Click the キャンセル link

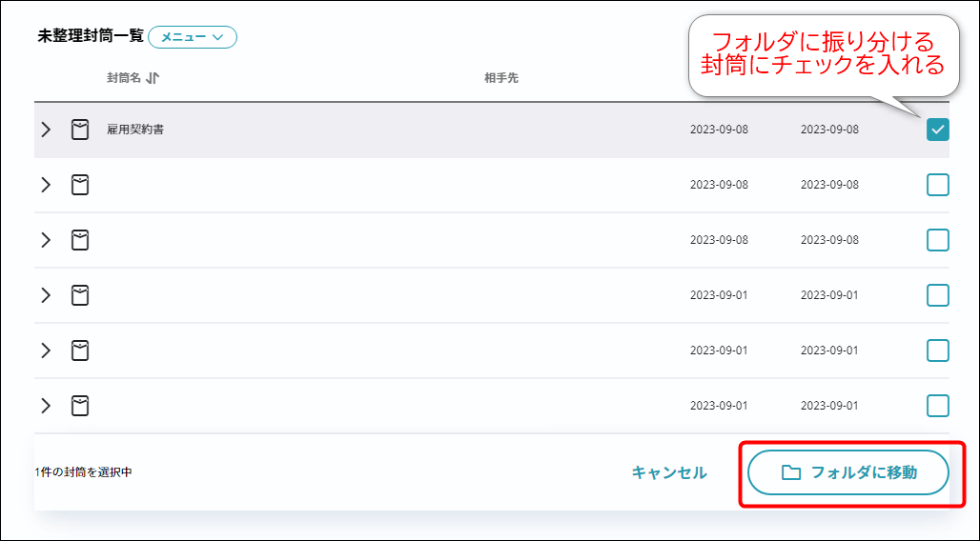[669, 472]
